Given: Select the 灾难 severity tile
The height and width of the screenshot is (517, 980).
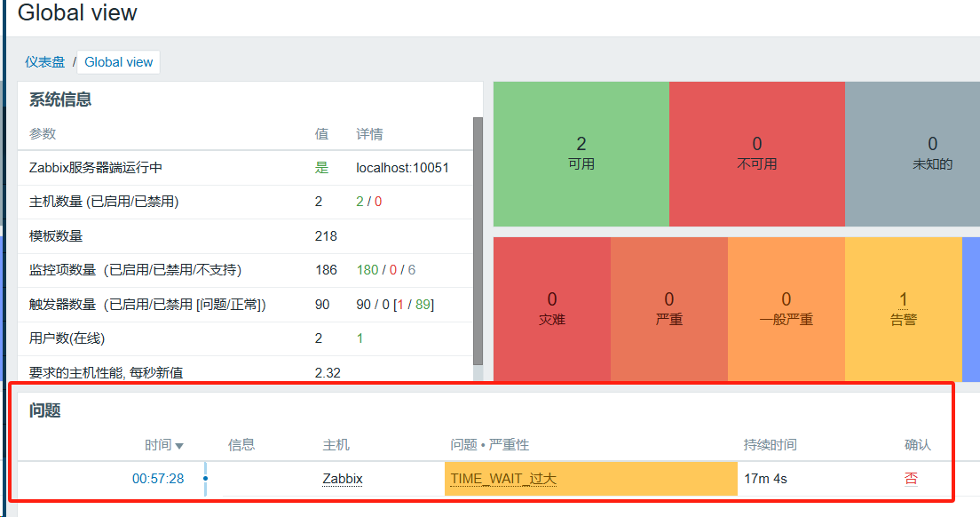Looking at the screenshot, I should pyautogui.click(x=552, y=309).
